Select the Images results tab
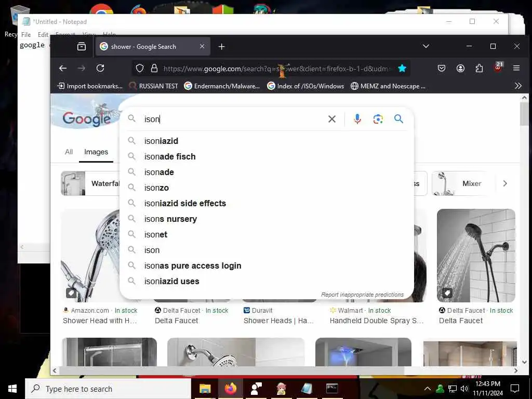This screenshot has width=532, height=399. pos(96,152)
